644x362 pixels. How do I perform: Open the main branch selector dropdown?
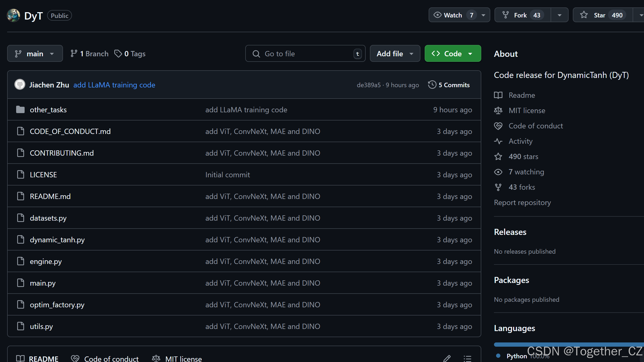(x=35, y=54)
